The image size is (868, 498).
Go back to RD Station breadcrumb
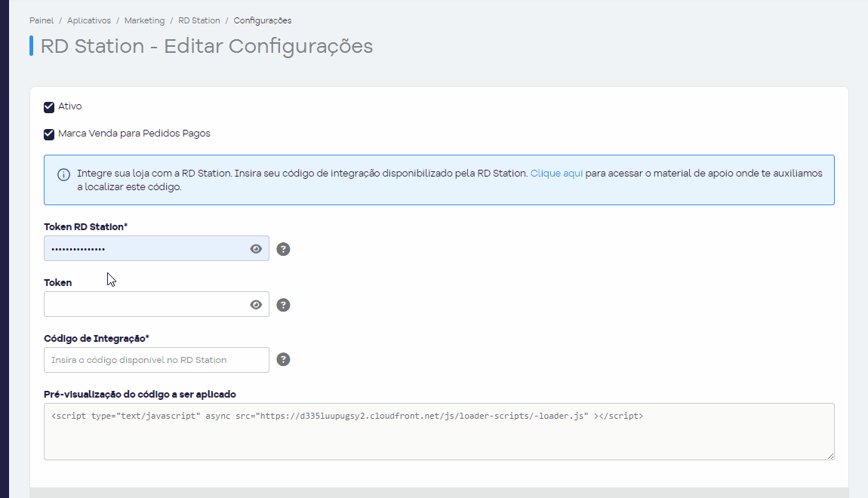coord(199,20)
